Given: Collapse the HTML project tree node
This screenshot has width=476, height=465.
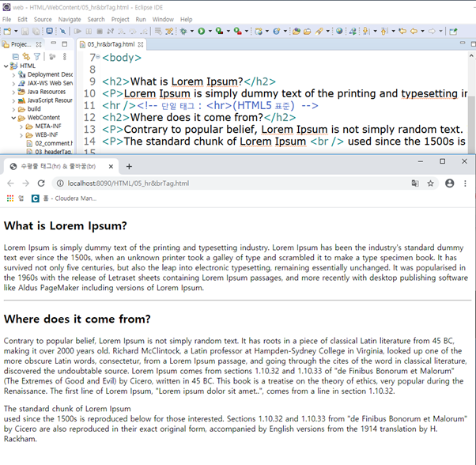Looking at the screenshot, I should point(6,66).
